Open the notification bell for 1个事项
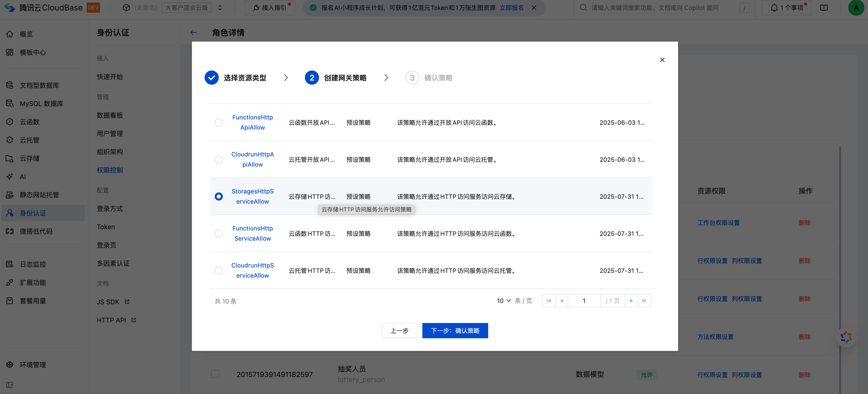This screenshot has width=868, height=394. pyautogui.click(x=774, y=8)
